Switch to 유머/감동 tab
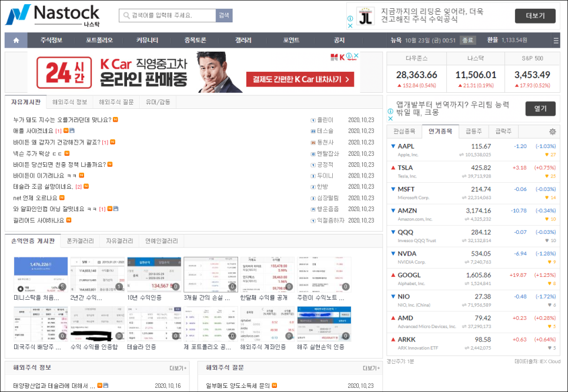Screen dimensions: 568x392 click(158, 102)
